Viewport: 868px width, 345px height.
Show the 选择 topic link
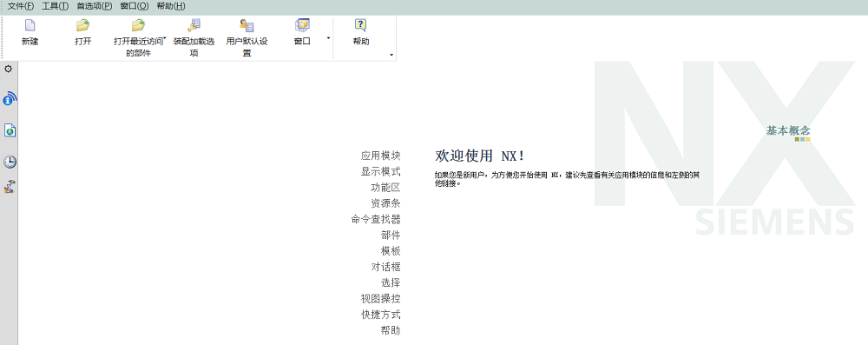(391, 282)
